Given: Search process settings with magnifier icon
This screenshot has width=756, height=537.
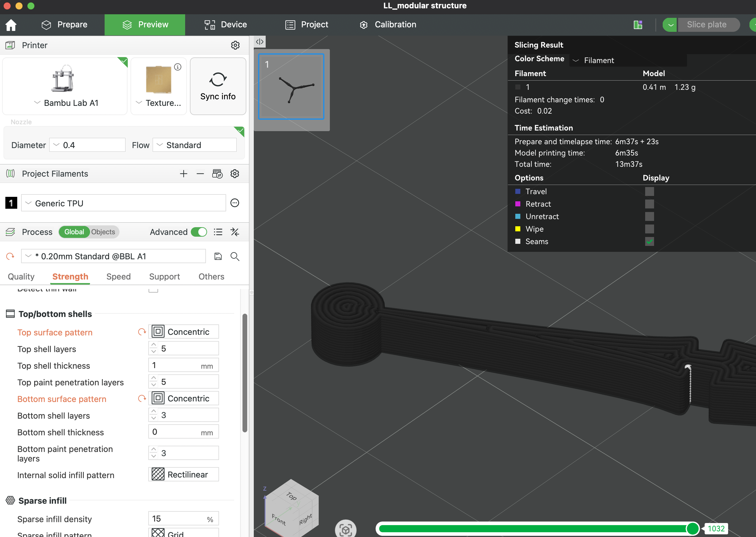Looking at the screenshot, I should tap(234, 256).
